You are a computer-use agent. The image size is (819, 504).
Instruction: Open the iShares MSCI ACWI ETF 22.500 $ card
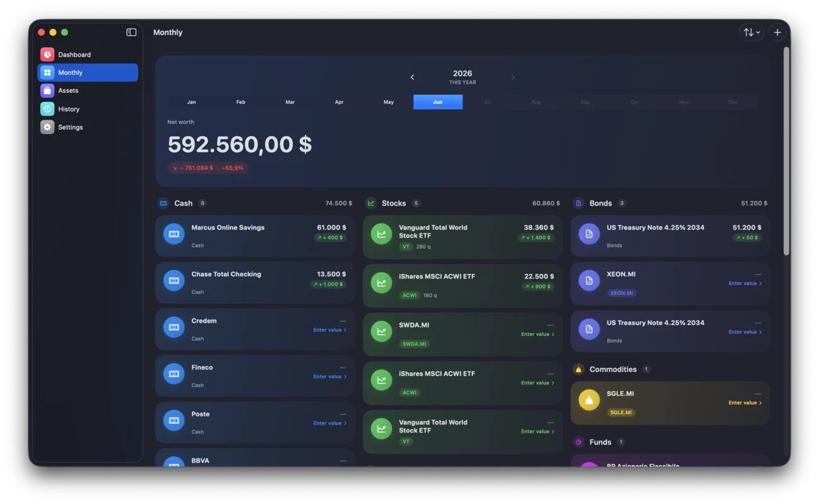(x=462, y=285)
